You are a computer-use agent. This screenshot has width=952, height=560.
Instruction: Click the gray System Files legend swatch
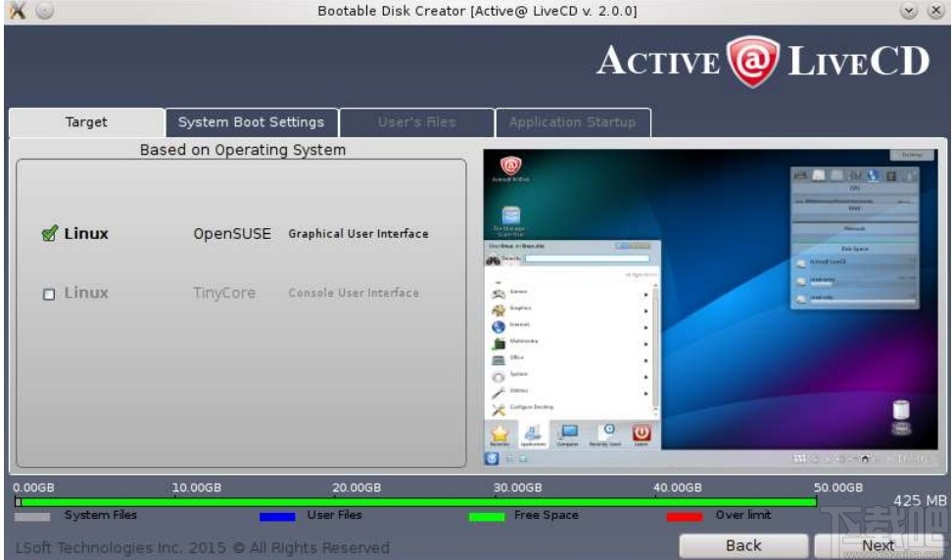[x=32, y=517]
